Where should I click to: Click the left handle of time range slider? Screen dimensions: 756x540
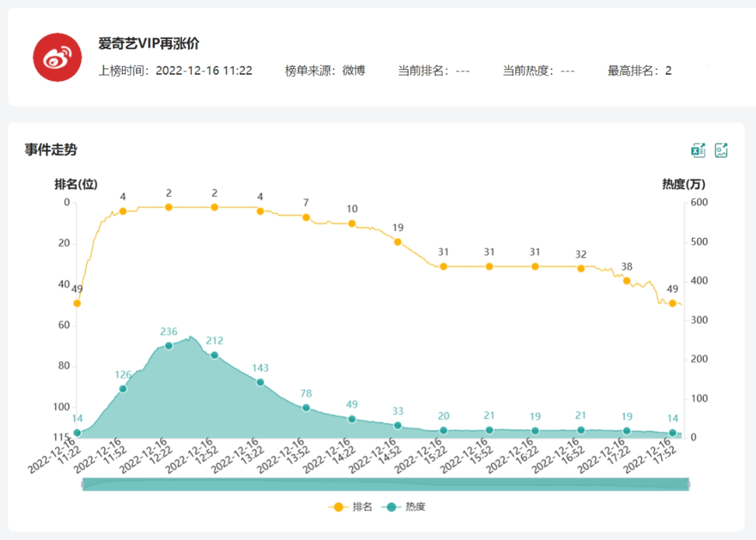[x=83, y=484]
